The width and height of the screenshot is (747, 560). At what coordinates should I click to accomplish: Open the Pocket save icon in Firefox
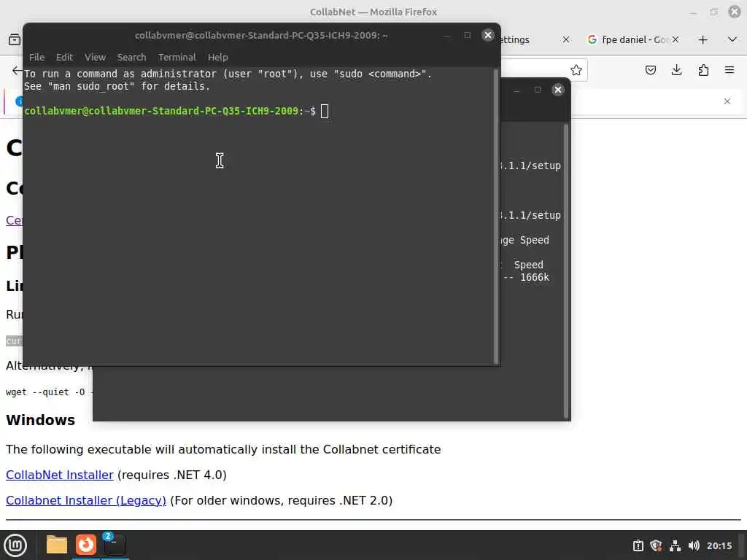pos(650,71)
